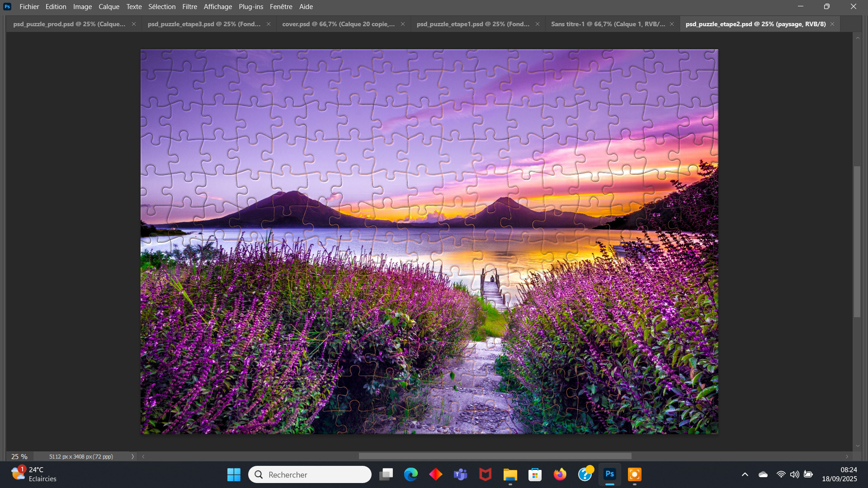868x488 pixels.
Task: Click the 25 % zoom level field
Action: pyautogui.click(x=19, y=456)
